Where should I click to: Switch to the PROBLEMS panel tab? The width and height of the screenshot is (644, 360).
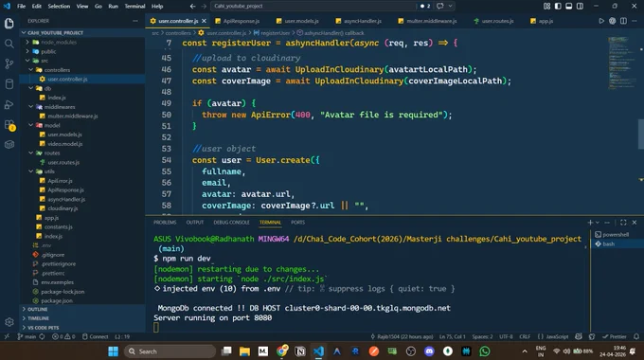coord(165,223)
